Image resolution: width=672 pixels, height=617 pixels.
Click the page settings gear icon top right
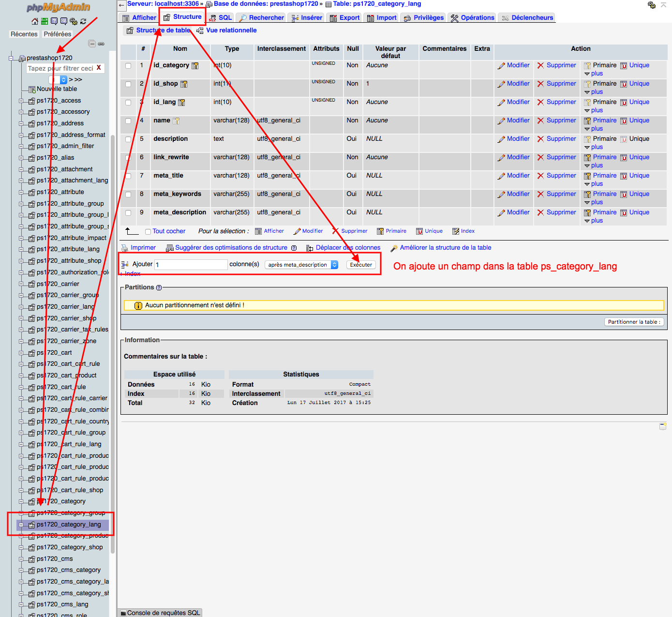pos(651,5)
